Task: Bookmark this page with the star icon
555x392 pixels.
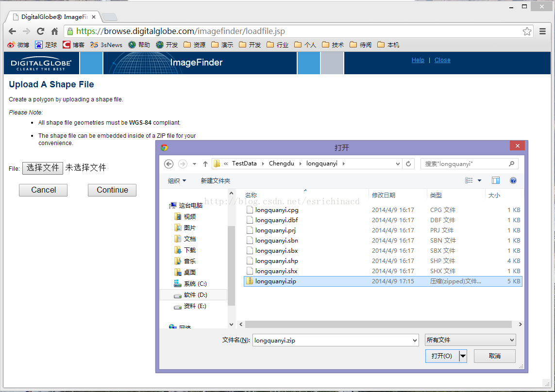Action: click(x=527, y=31)
